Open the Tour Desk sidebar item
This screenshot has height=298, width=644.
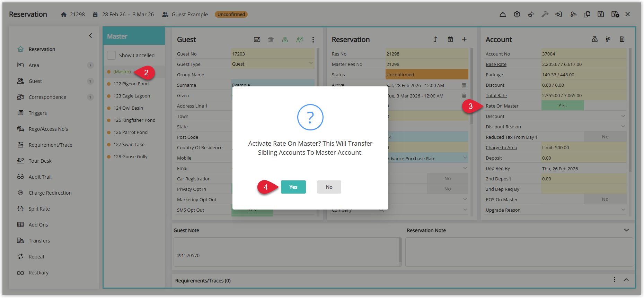point(55,161)
